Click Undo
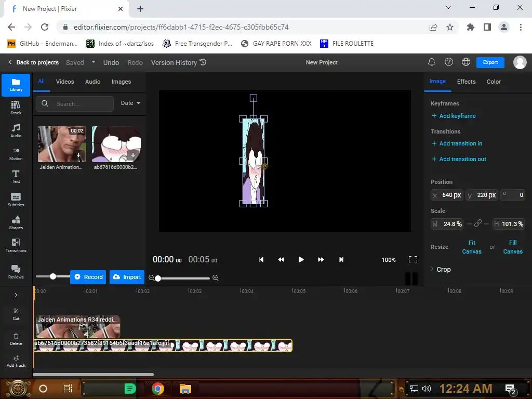The height and width of the screenshot is (399, 532). point(111,62)
